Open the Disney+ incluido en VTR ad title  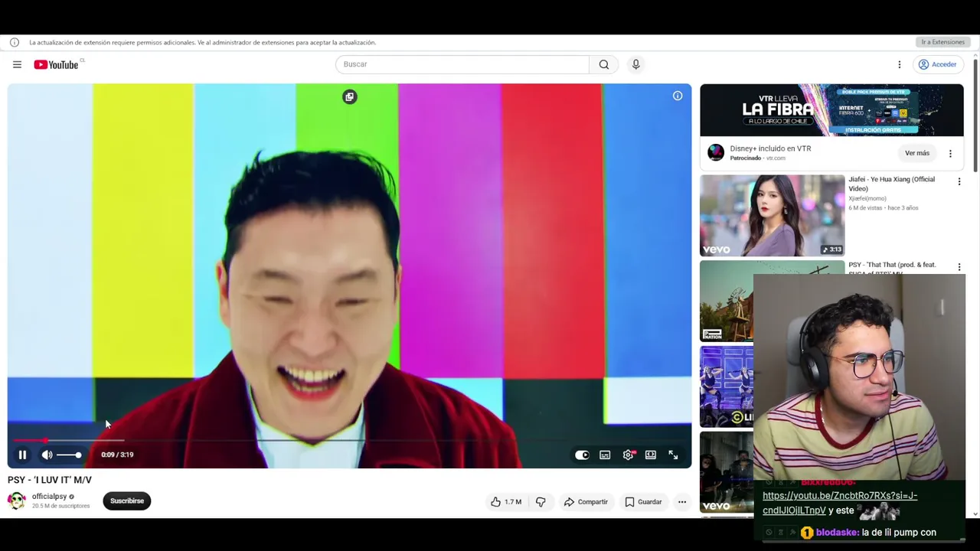coord(770,148)
